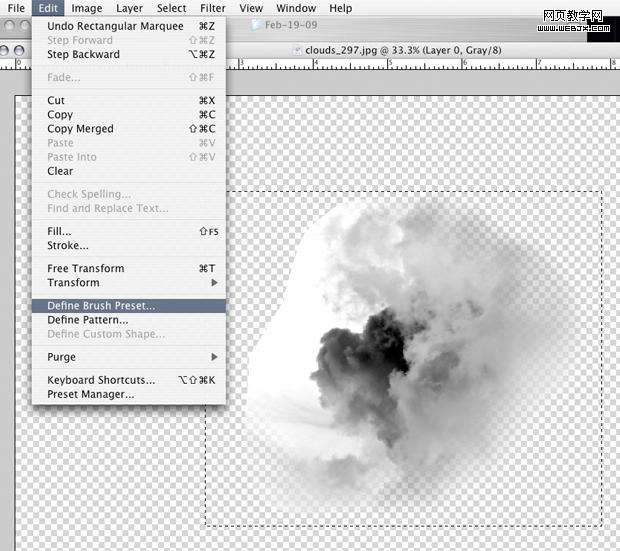The width and height of the screenshot is (620, 551).
Task: Open the File menu
Action: [x=16, y=8]
